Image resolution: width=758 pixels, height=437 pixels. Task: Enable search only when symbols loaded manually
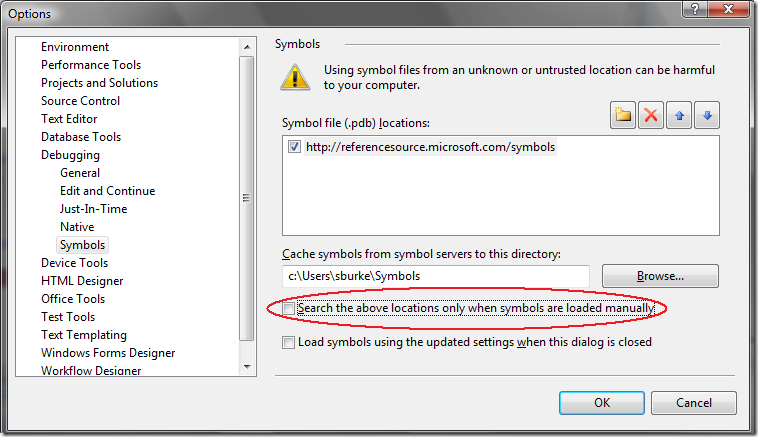[x=289, y=308]
